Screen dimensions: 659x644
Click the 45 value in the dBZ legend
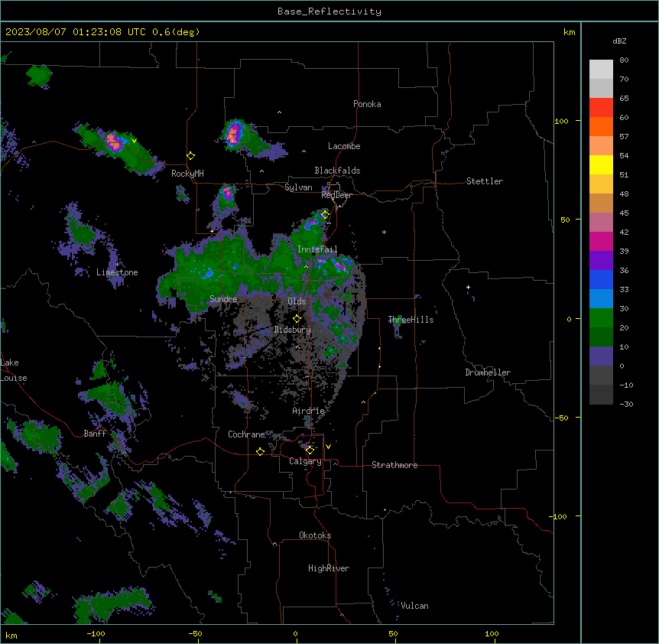click(624, 213)
